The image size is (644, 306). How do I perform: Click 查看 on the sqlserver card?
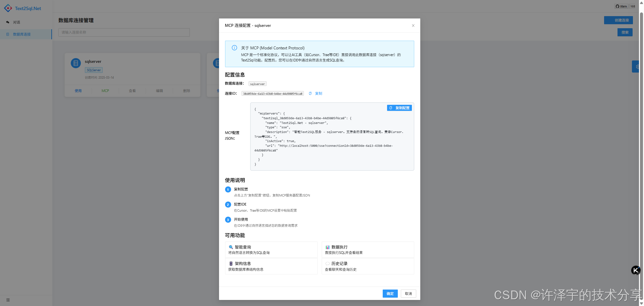click(132, 91)
